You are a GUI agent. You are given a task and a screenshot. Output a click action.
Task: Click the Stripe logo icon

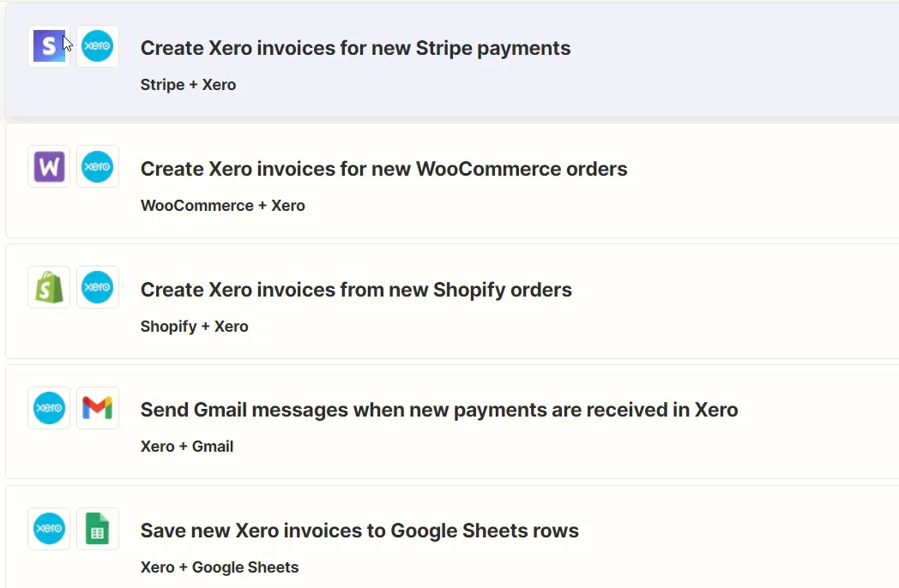tap(49, 46)
